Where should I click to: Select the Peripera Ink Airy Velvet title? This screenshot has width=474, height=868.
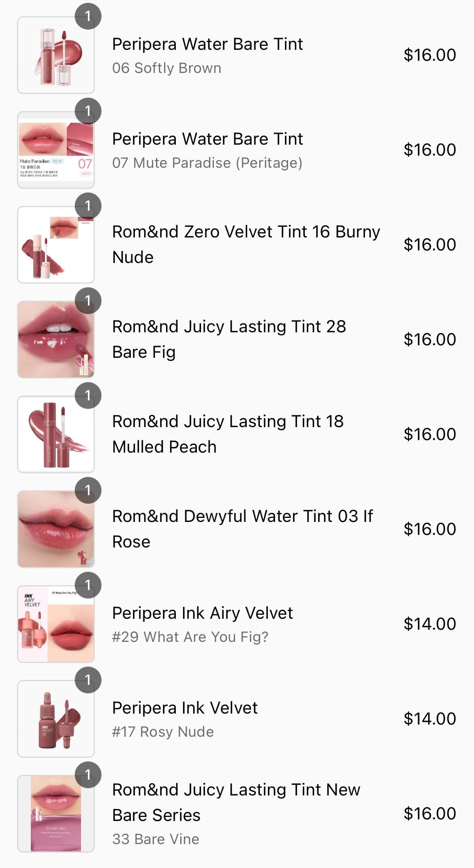(x=202, y=613)
